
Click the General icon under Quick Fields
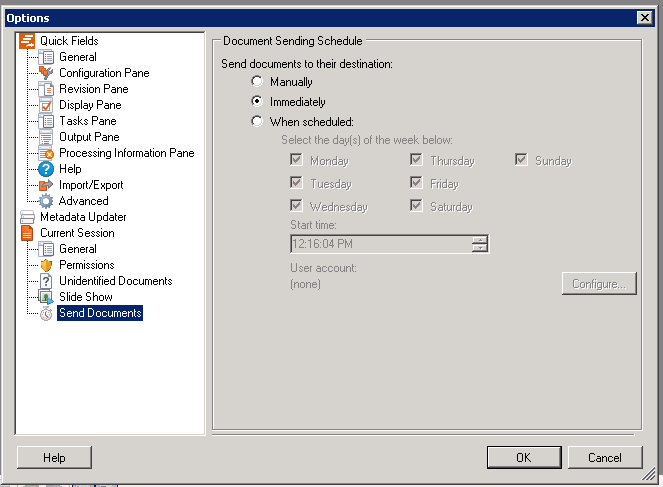pos(46,57)
